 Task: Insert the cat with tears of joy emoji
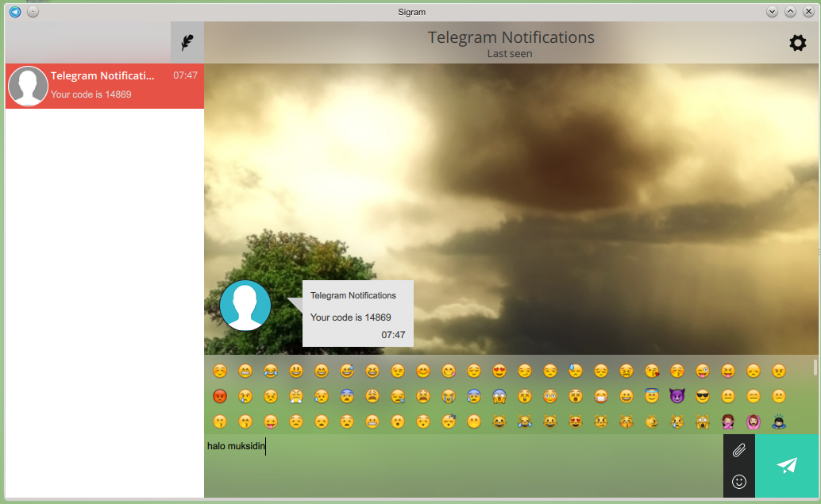[525, 421]
